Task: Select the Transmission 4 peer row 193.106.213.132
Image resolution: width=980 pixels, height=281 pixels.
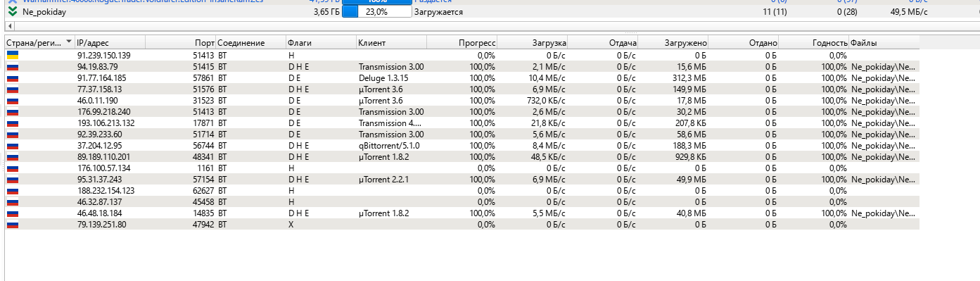Action: 462,123
